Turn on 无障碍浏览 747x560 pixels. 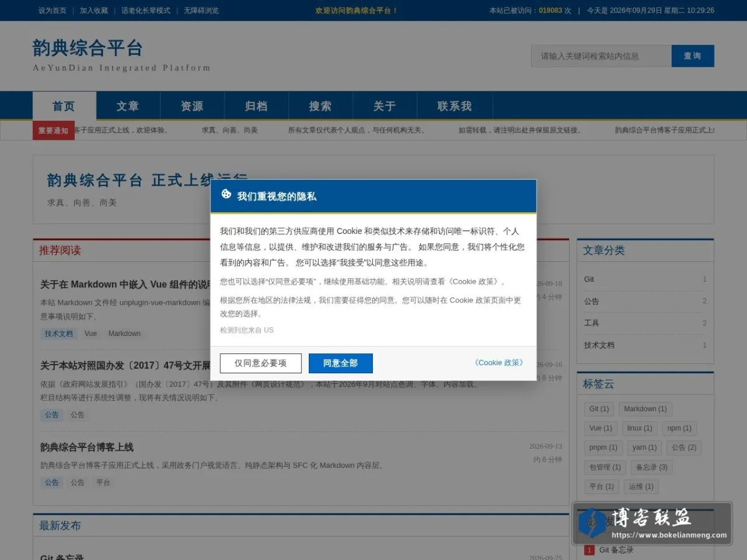[x=201, y=11]
